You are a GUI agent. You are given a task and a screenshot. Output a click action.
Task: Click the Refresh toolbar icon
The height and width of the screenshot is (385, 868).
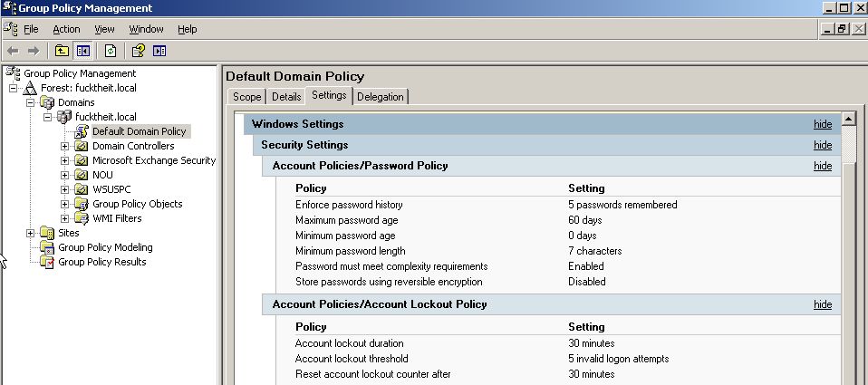(111, 51)
